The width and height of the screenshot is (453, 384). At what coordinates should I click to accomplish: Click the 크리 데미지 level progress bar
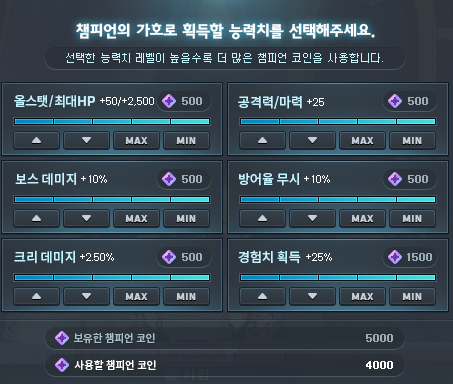click(x=112, y=277)
